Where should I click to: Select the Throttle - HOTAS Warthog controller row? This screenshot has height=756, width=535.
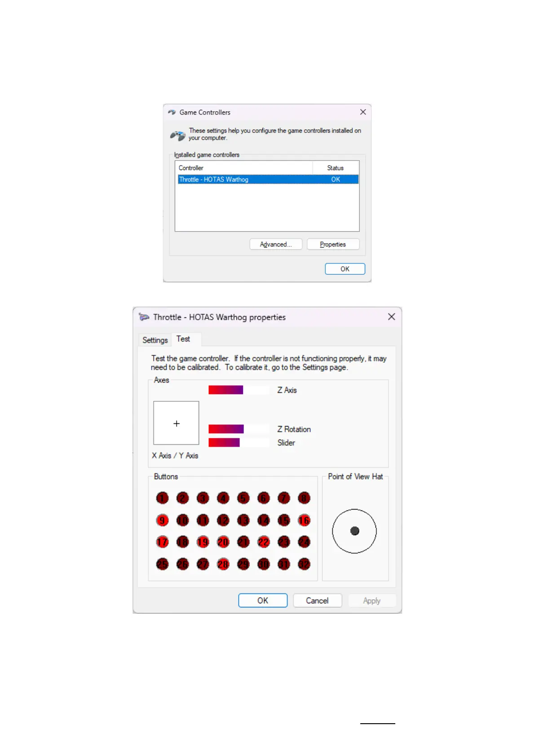[x=268, y=179]
